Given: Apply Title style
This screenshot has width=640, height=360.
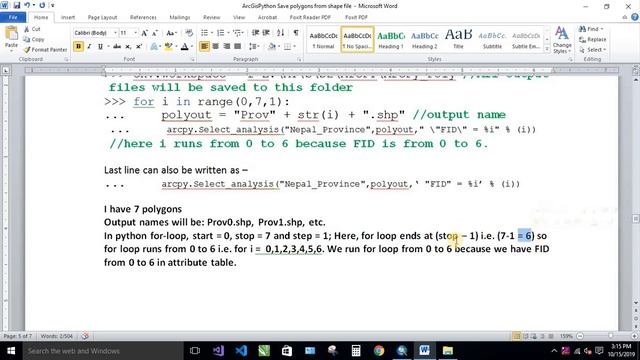Looking at the screenshot, I should click(458, 40).
